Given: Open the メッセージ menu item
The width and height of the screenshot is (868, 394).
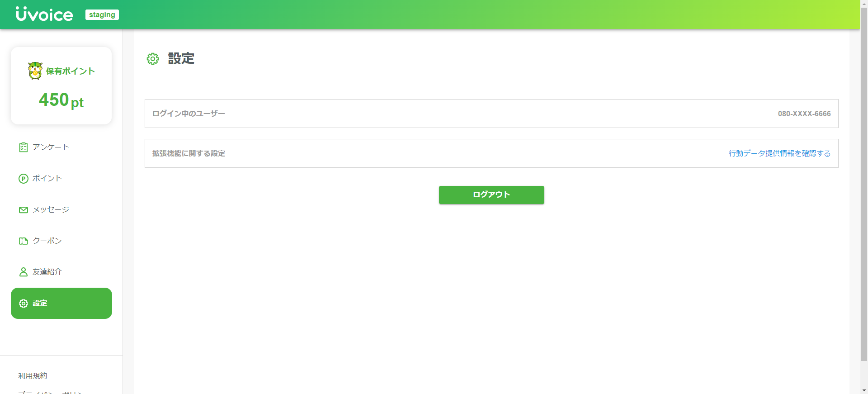Looking at the screenshot, I should tap(61, 210).
